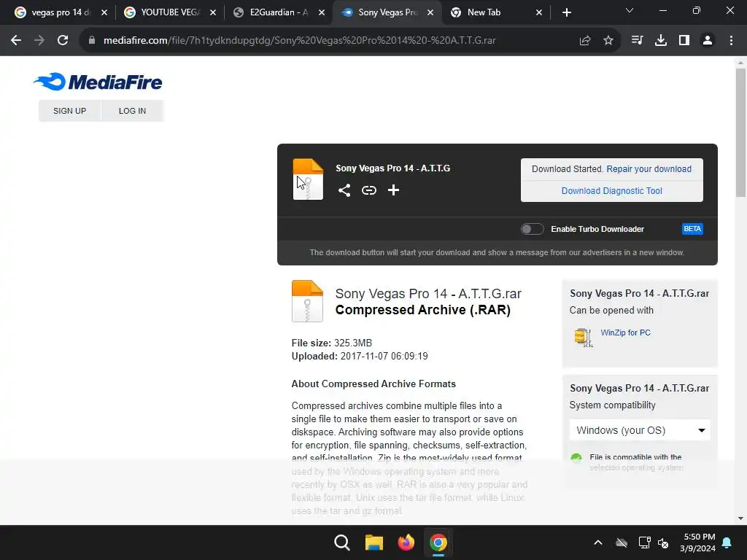
Task: Close the YOUTUBE VEGA tab
Action: 214,12
